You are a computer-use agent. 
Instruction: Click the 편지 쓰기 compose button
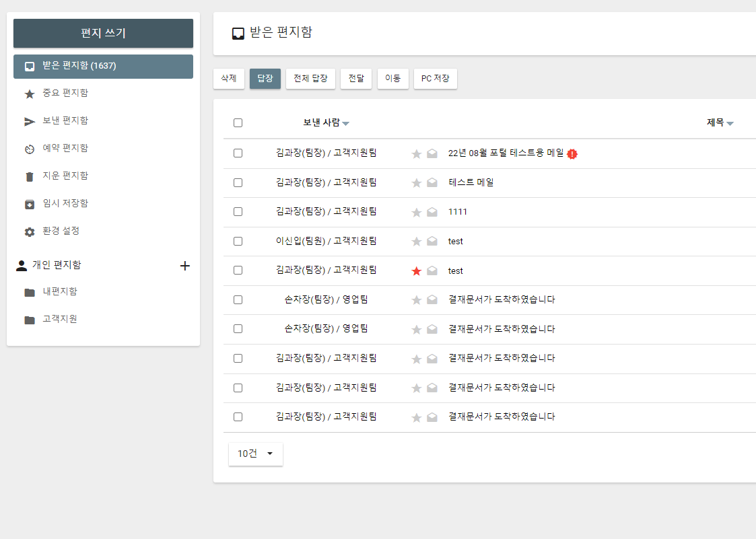coord(103,33)
